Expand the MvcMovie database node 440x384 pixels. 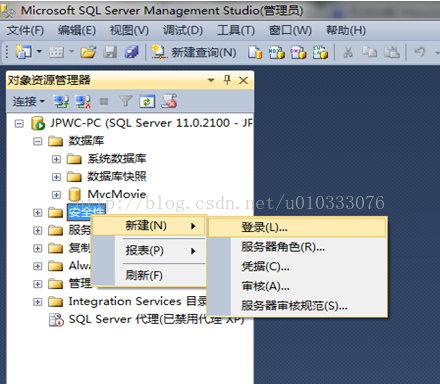[56, 195]
